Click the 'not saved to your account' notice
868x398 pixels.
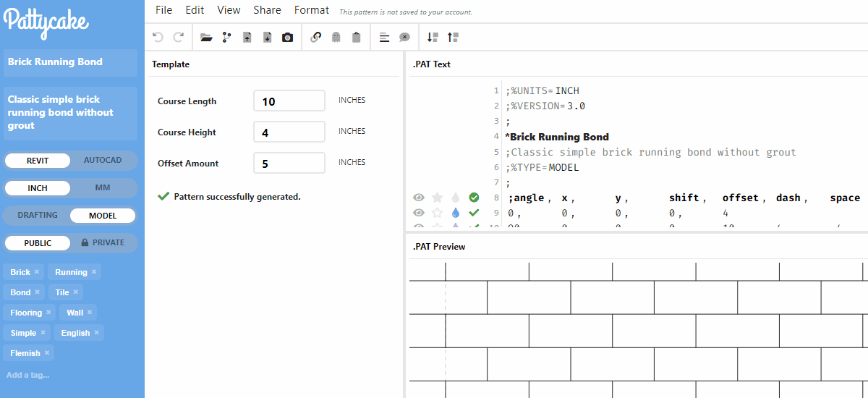tap(406, 12)
